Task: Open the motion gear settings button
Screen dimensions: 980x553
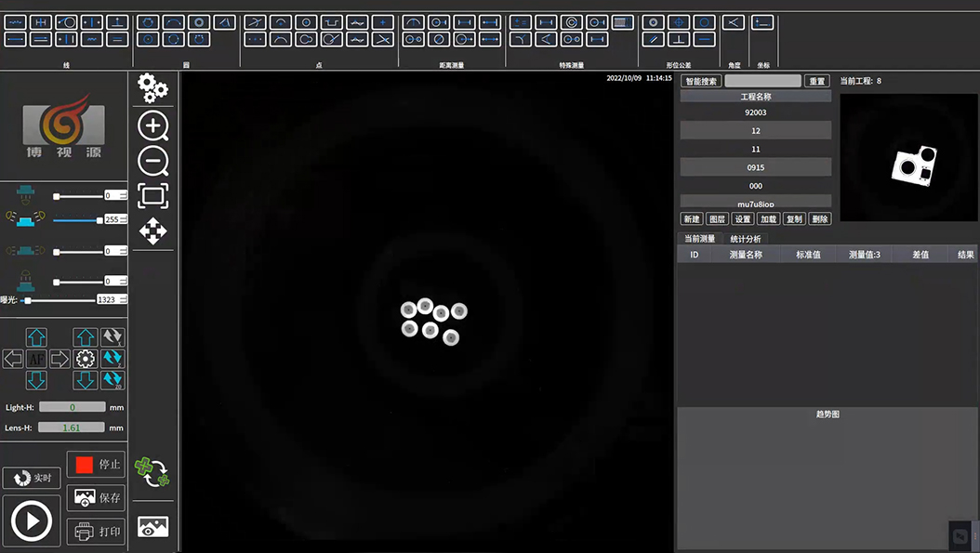Action: [x=85, y=359]
